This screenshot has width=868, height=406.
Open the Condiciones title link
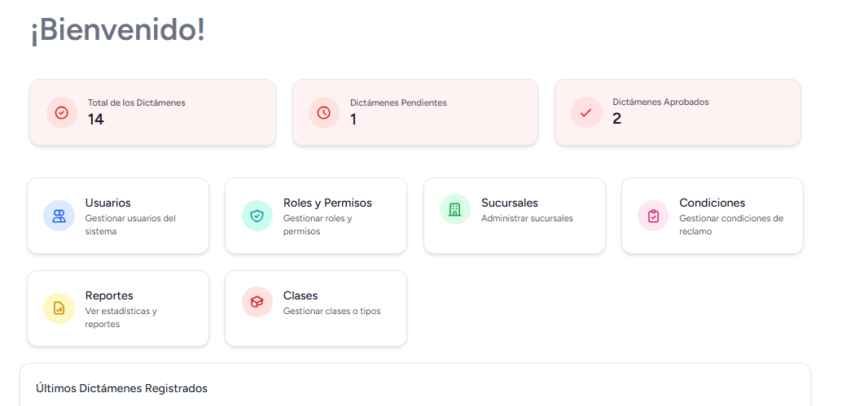[712, 203]
